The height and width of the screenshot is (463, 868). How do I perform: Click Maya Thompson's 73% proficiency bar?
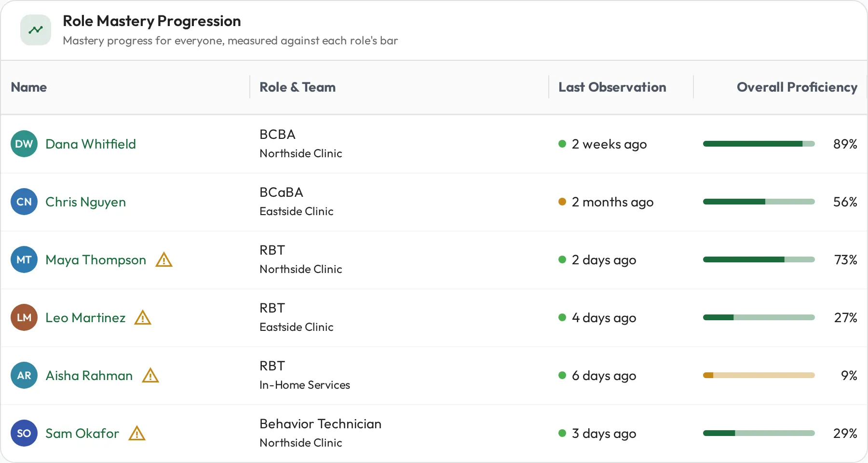point(759,259)
